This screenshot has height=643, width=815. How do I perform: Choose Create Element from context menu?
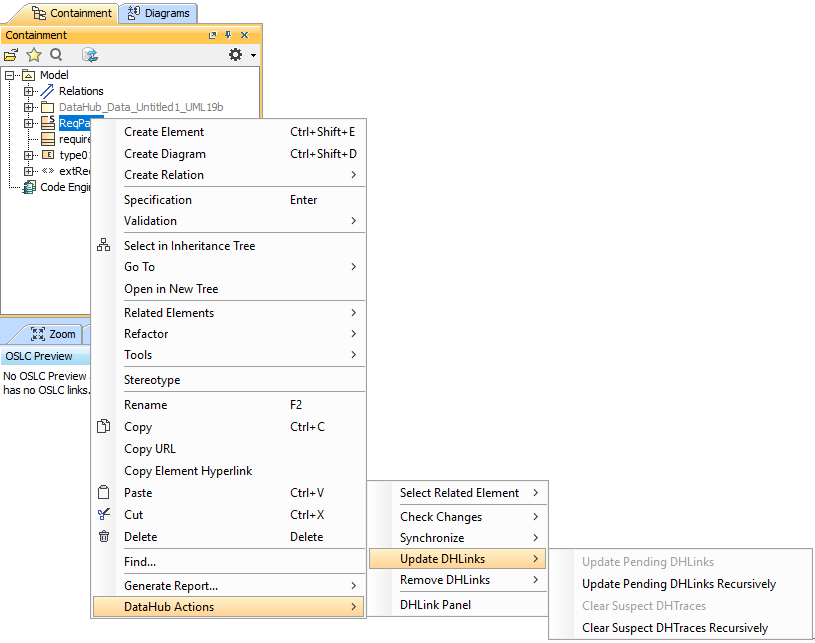[x=229, y=132]
